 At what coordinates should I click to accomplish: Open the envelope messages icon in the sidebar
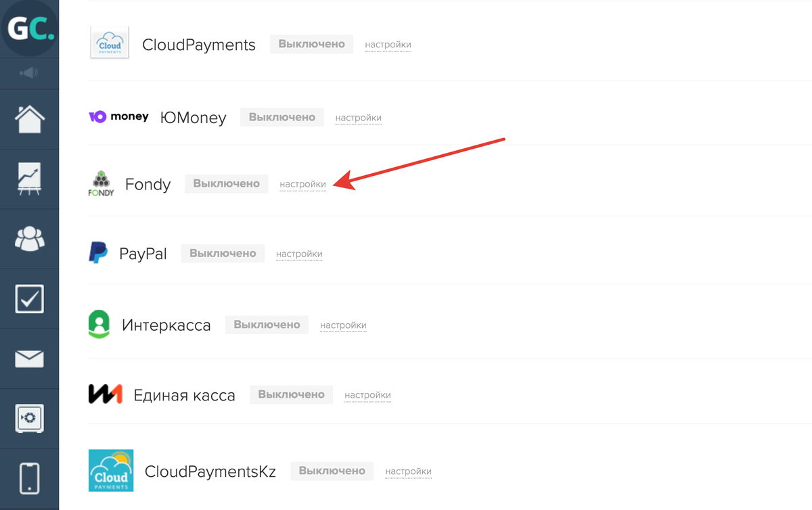click(30, 358)
